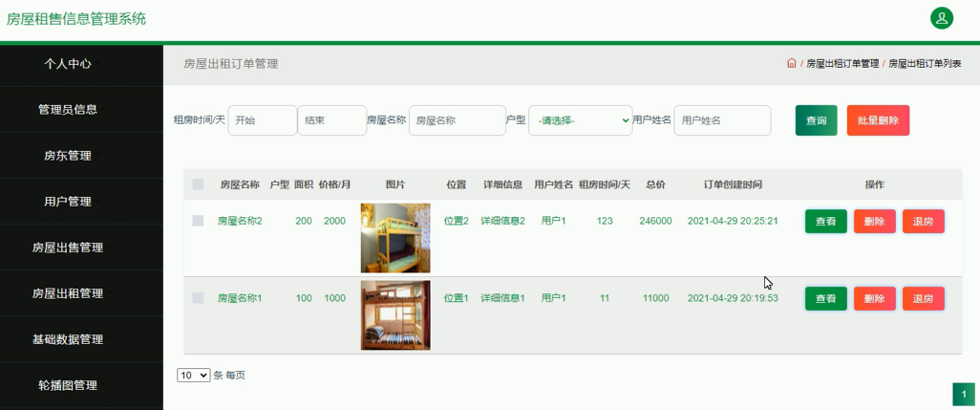Open the user avatar icon menu
This screenshot has height=410, width=980.
pos(941,18)
